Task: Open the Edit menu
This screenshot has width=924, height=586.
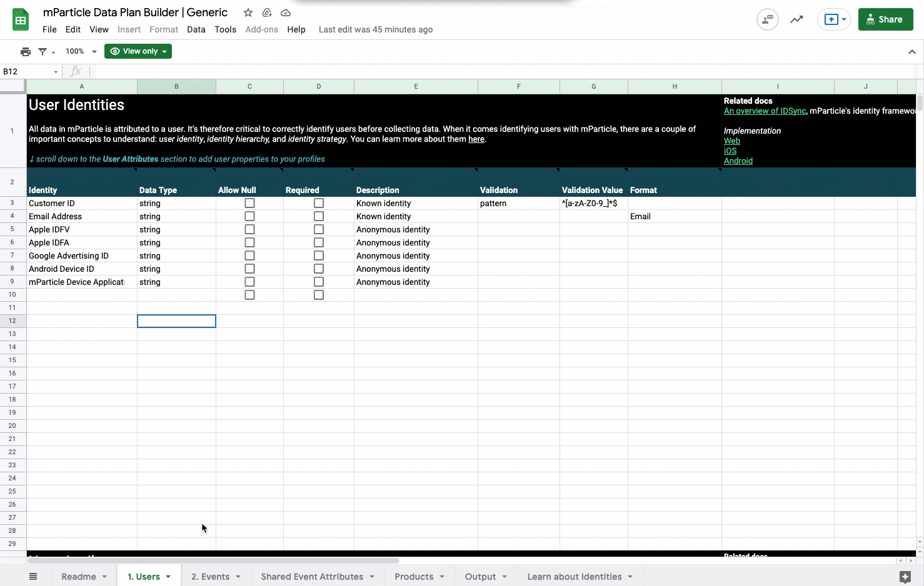Action: coord(73,29)
